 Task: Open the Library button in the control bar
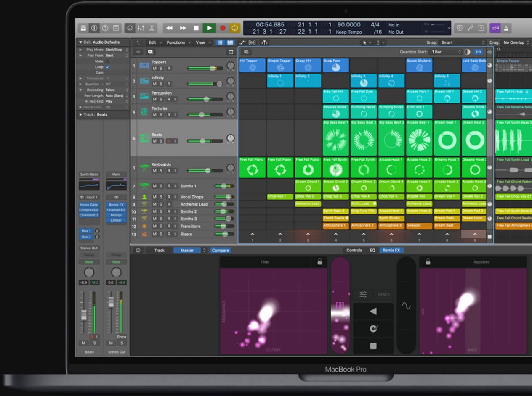(84, 28)
